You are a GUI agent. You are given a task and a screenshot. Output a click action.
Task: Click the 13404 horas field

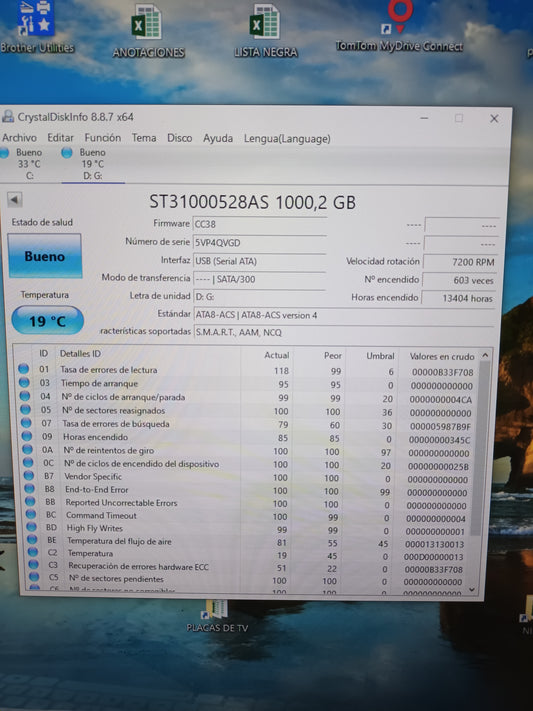pyautogui.click(x=458, y=298)
